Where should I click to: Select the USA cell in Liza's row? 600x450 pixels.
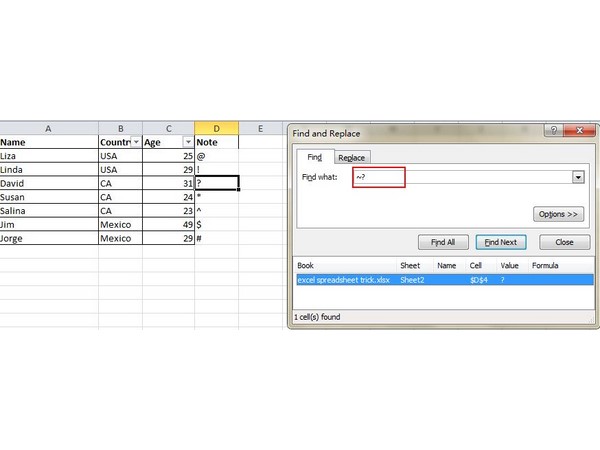(121, 156)
